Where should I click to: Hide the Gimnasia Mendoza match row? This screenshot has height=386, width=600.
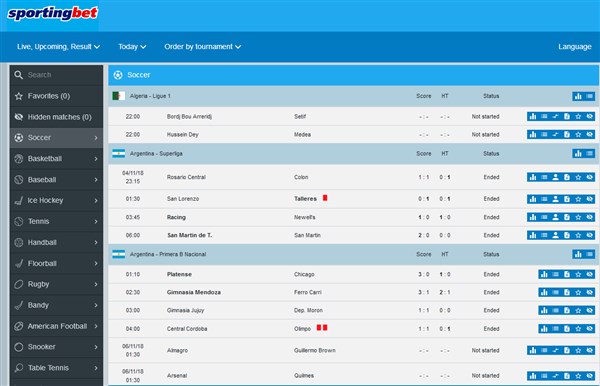590,292
